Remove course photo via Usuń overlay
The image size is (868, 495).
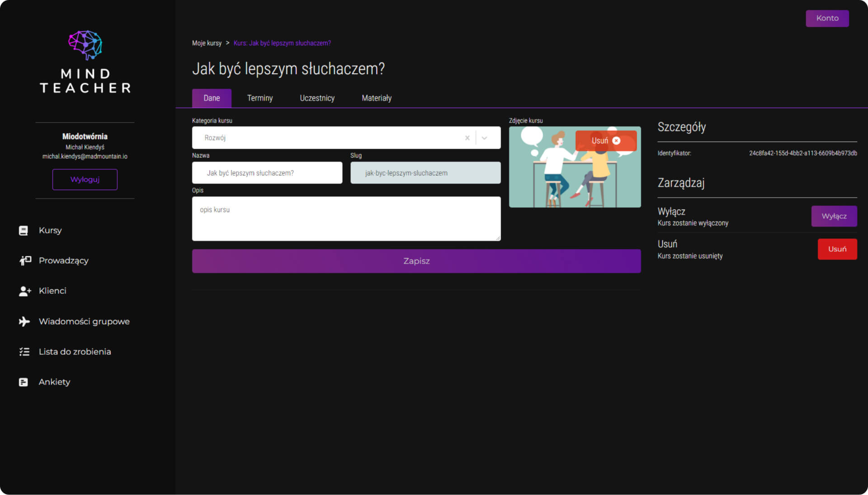click(x=606, y=141)
